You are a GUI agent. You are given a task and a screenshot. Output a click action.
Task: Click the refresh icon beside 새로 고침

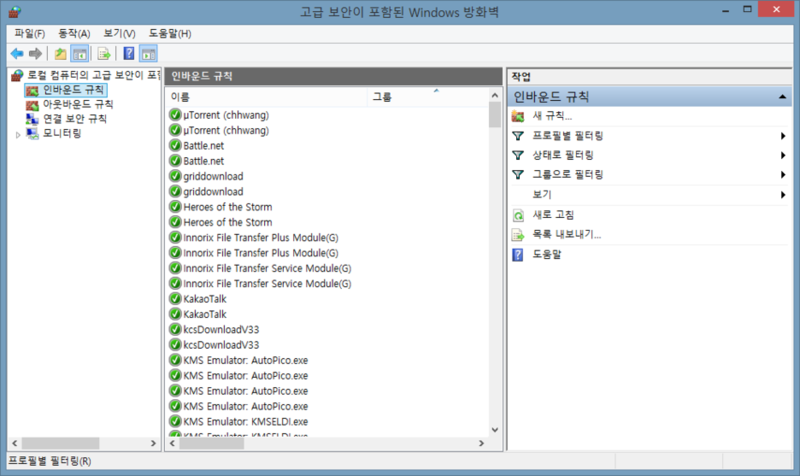coord(518,215)
